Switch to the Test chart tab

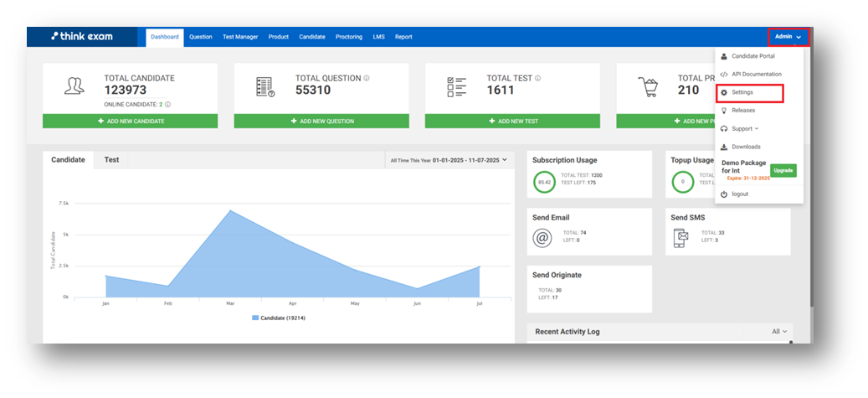[x=111, y=159]
